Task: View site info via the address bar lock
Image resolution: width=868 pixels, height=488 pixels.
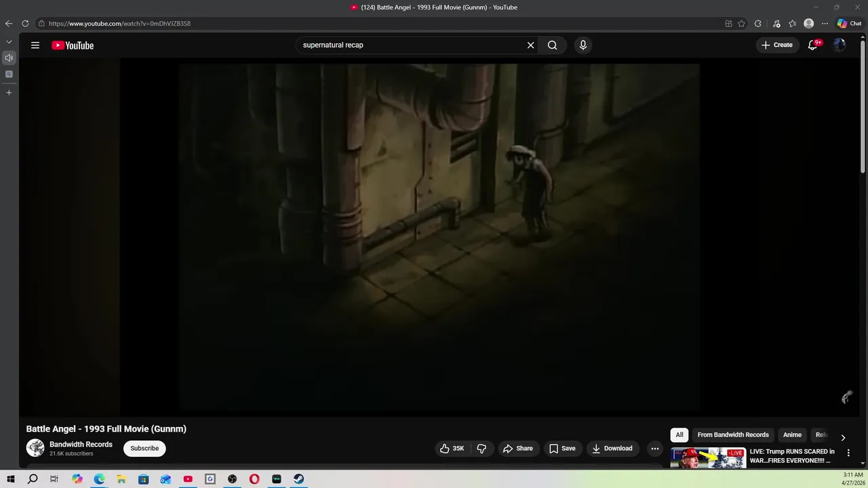Action: [41, 24]
